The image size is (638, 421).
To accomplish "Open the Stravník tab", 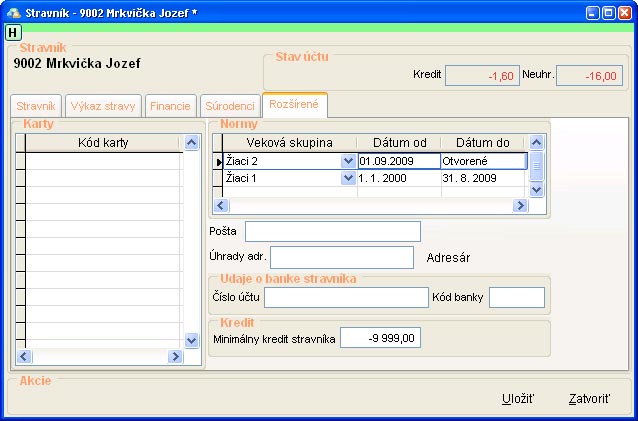I will 37,105.
